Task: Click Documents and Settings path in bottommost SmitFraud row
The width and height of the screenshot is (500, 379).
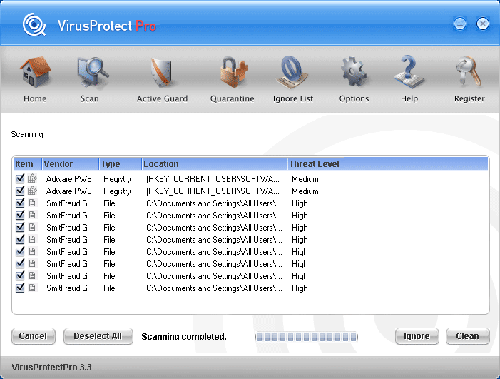Action: click(x=214, y=288)
